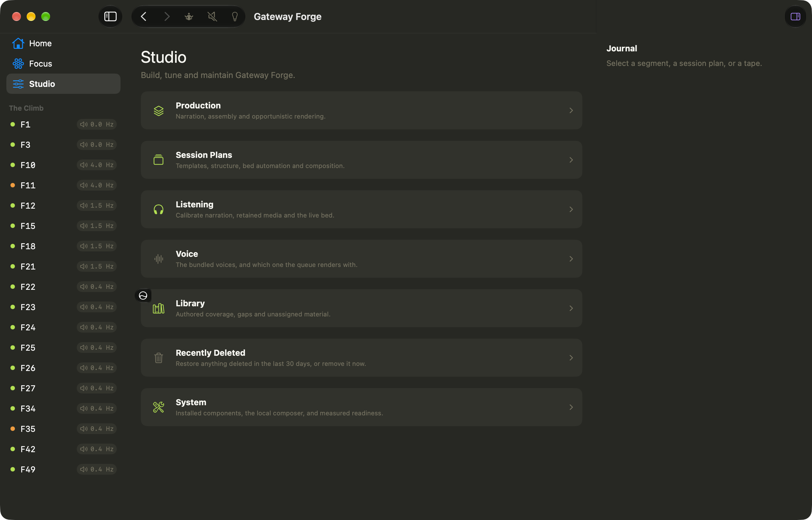The height and width of the screenshot is (520, 812).
Task: Go back with the left arrow
Action: coord(144,16)
